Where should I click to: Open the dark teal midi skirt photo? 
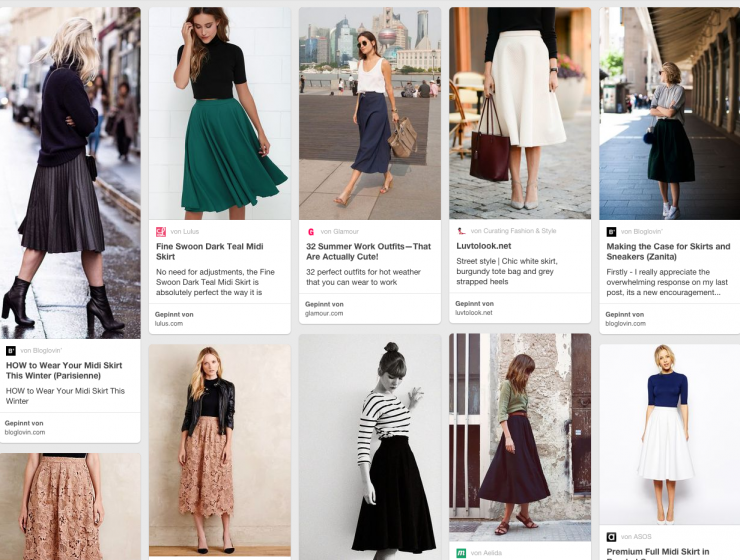220,113
